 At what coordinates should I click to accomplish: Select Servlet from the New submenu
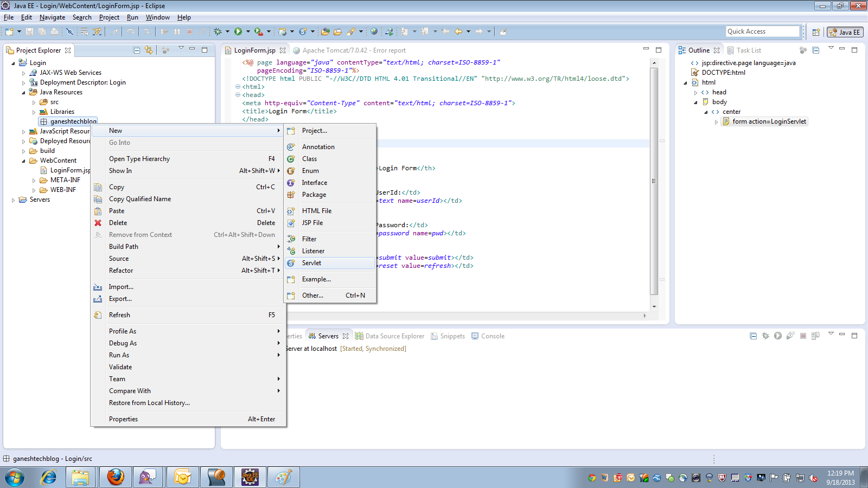pos(312,262)
